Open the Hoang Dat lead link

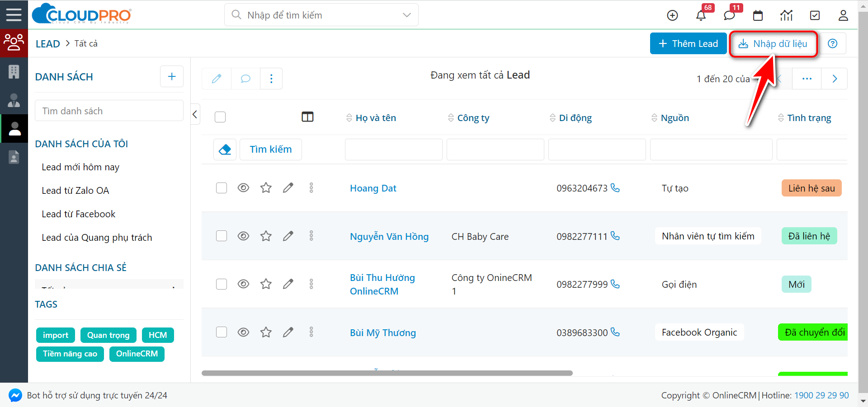point(373,188)
